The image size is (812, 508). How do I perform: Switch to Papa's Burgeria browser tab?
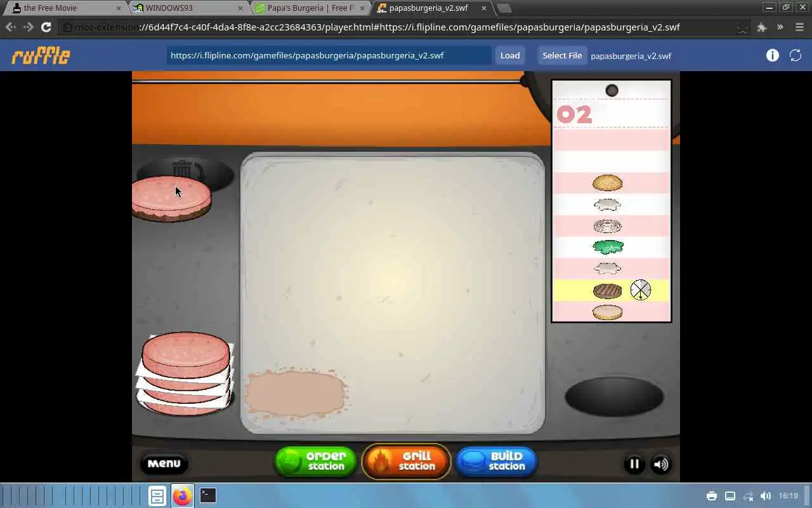coord(310,8)
